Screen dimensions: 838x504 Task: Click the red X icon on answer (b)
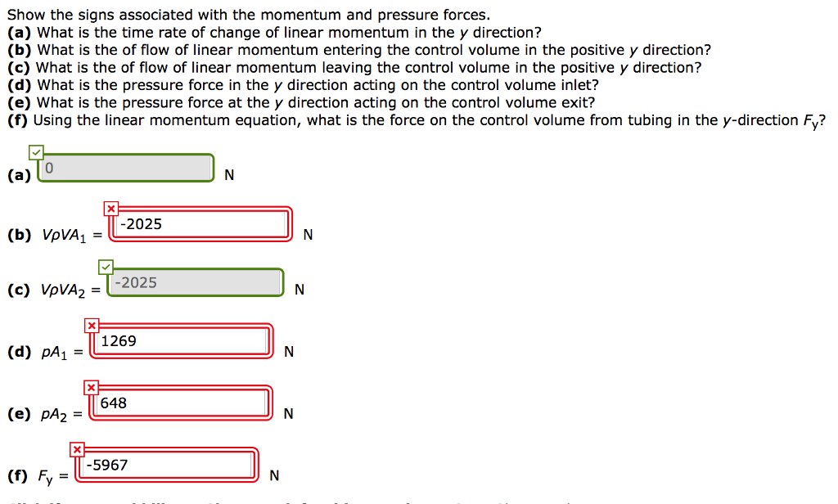click(111, 209)
